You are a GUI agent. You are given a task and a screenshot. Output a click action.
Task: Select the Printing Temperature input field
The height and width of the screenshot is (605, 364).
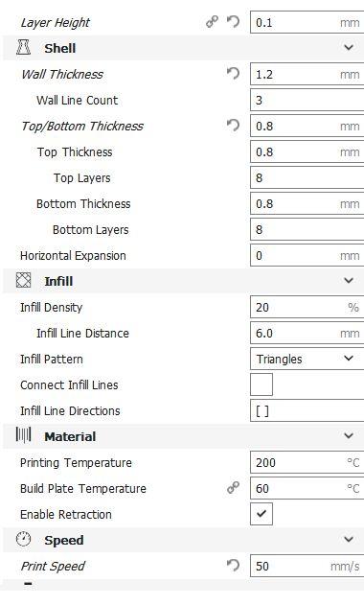click(x=307, y=462)
